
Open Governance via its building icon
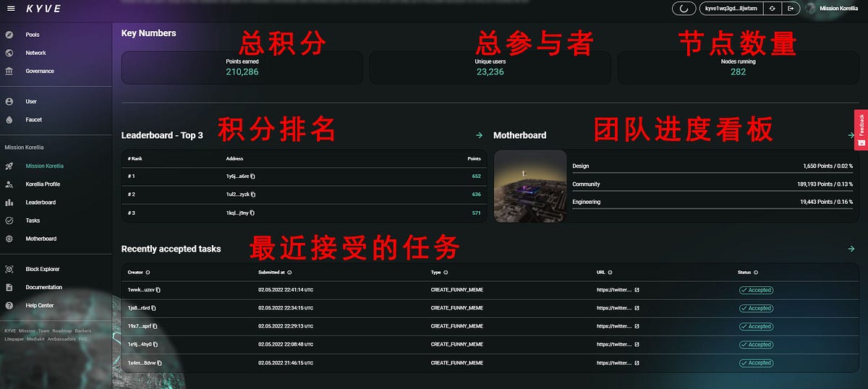point(9,71)
